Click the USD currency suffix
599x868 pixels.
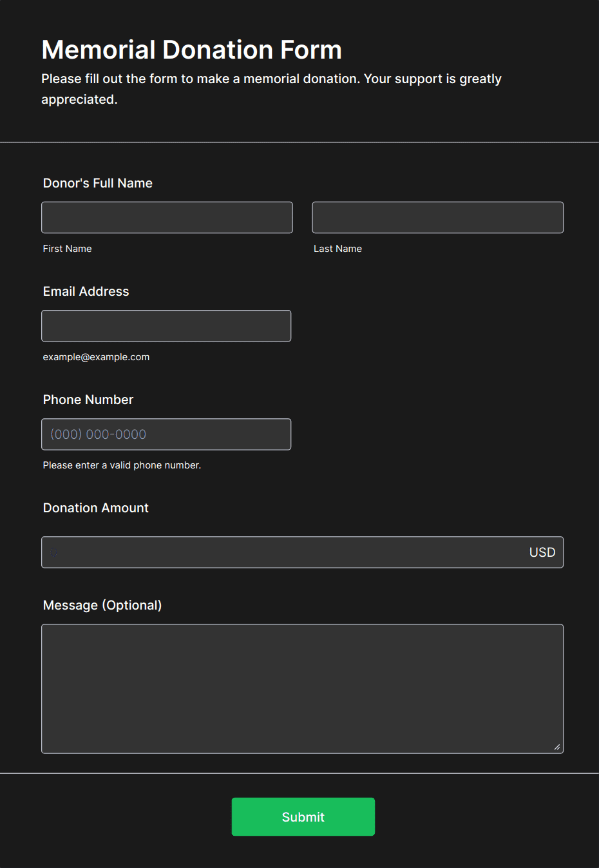click(x=542, y=552)
